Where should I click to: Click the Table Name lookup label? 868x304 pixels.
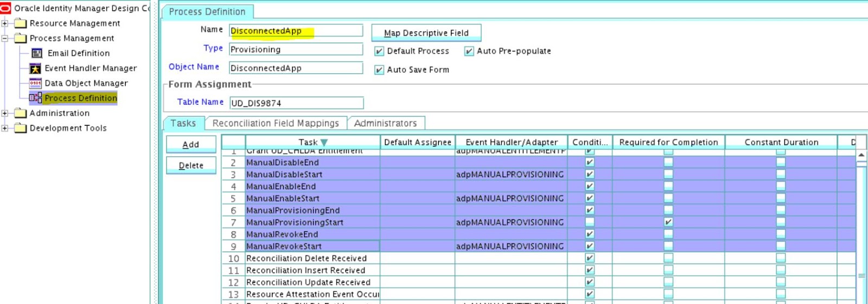point(200,102)
